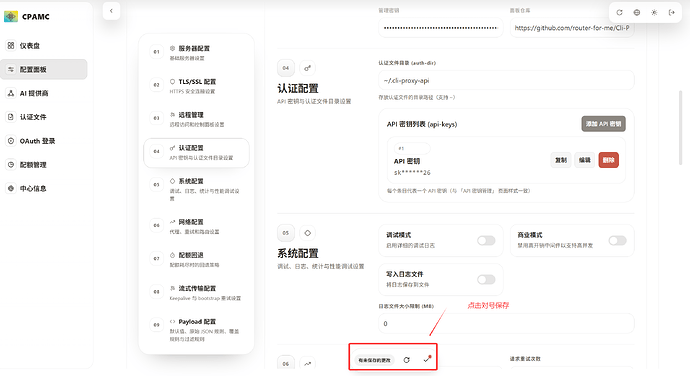This screenshot has height=376, width=690.
Task: Open the 配置面板 sidebar entry
Action: pos(44,69)
